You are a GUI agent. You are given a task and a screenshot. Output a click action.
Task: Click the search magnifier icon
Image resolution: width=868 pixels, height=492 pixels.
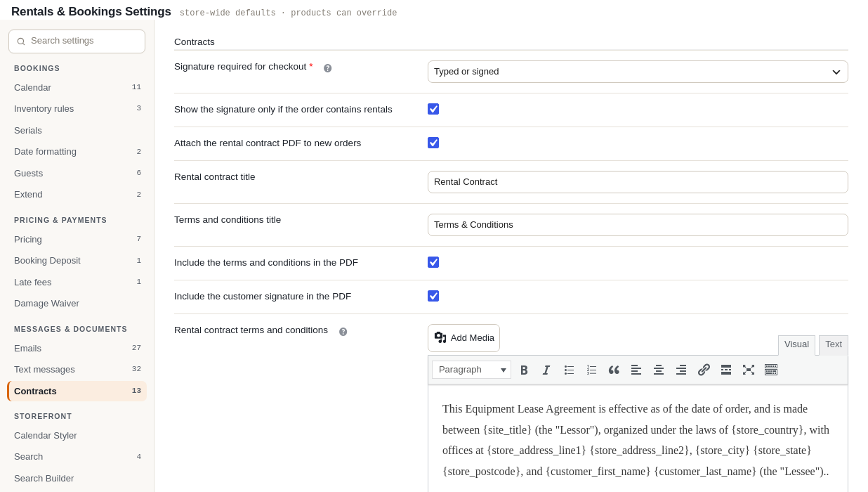[21, 41]
